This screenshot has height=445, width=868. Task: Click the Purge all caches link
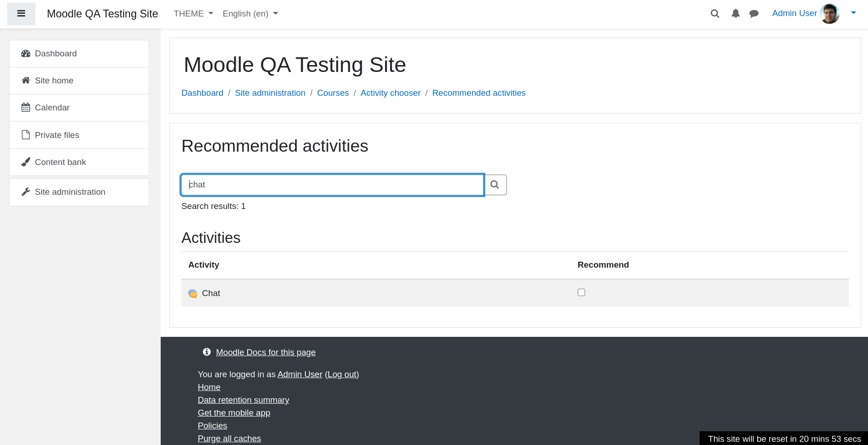(229, 439)
